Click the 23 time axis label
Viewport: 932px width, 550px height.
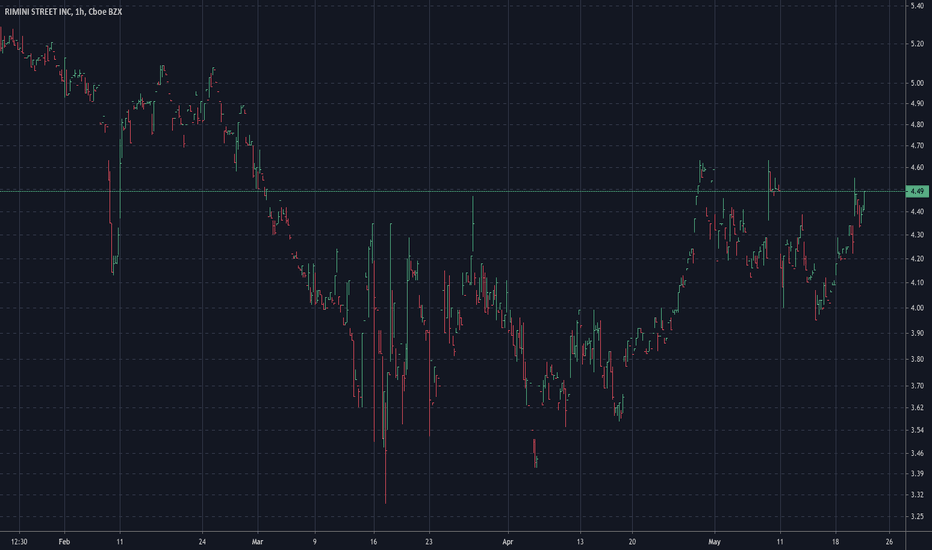pos(429,542)
